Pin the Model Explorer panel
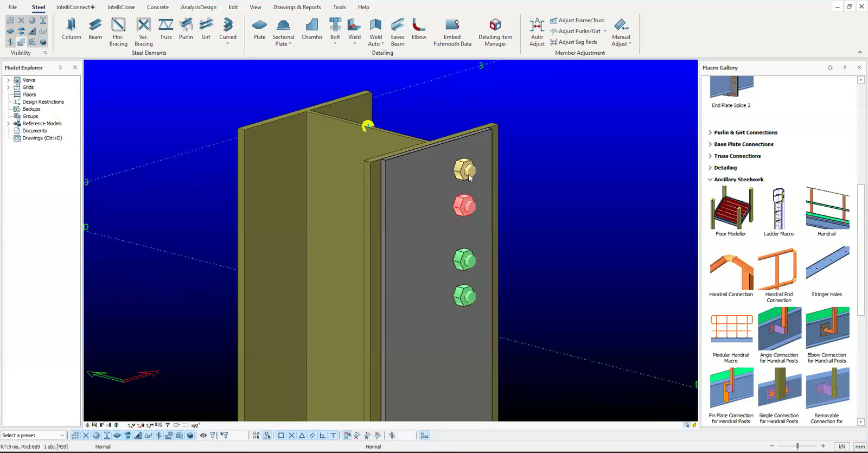The width and height of the screenshot is (868, 453). click(60, 67)
